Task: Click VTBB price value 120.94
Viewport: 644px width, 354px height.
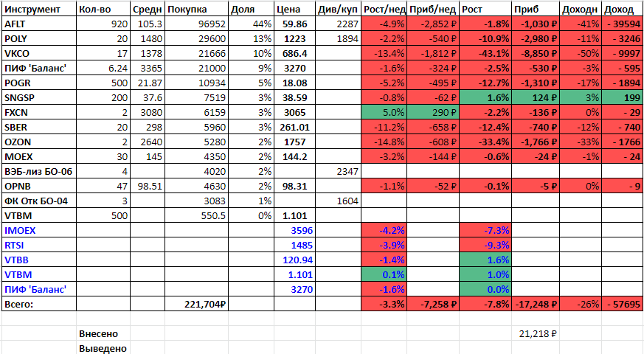Action: click(294, 260)
